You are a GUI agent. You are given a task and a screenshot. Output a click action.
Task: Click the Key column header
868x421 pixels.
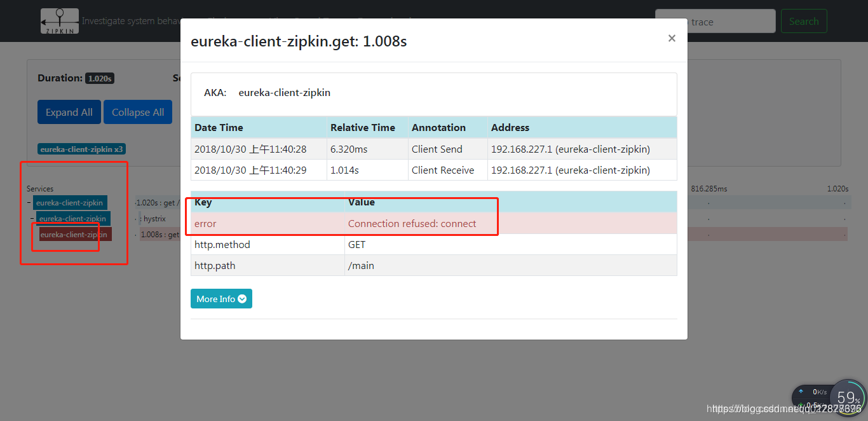[268, 202]
